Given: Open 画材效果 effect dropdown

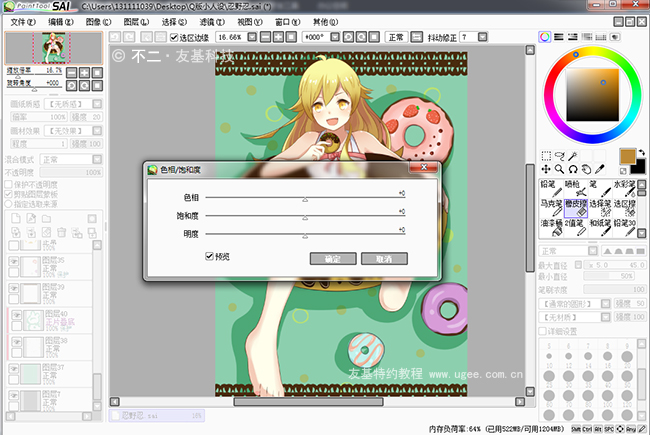Looking at the screenshot, I should click(97, 131).
